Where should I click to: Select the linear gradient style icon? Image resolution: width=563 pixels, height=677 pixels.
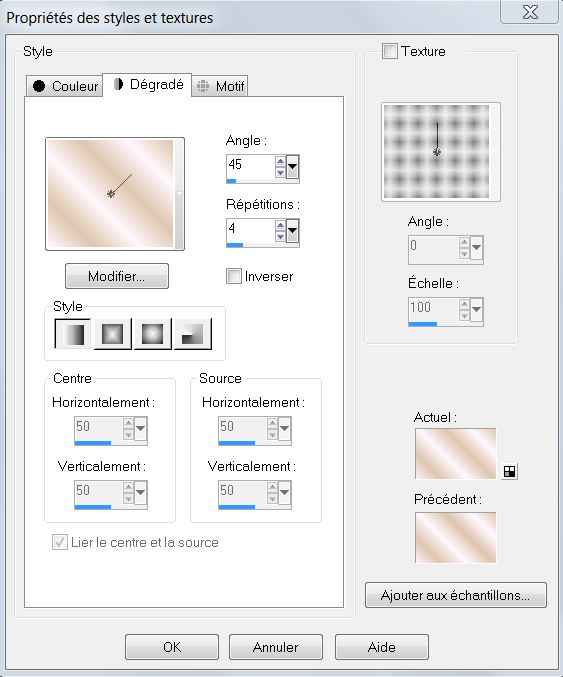[73, 334]
